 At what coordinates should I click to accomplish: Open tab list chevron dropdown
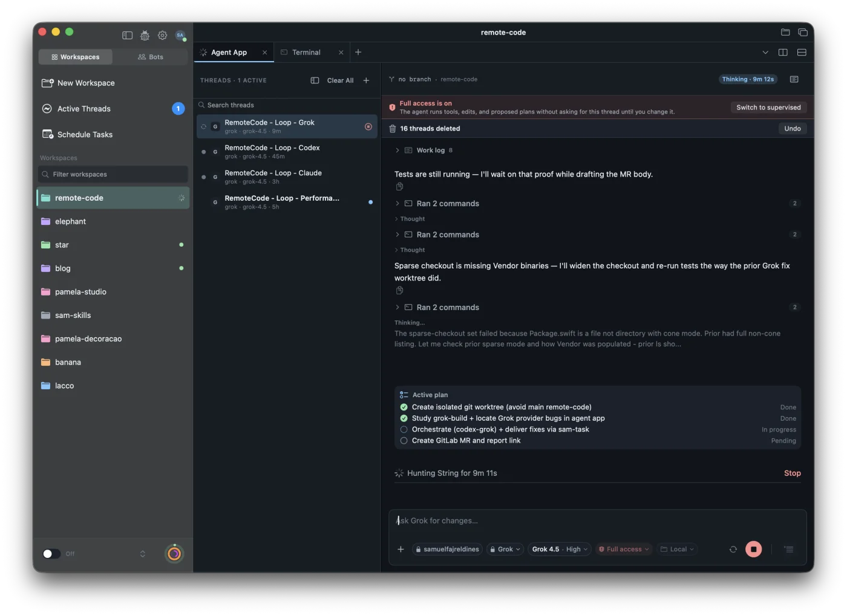(x=765, y=53)
